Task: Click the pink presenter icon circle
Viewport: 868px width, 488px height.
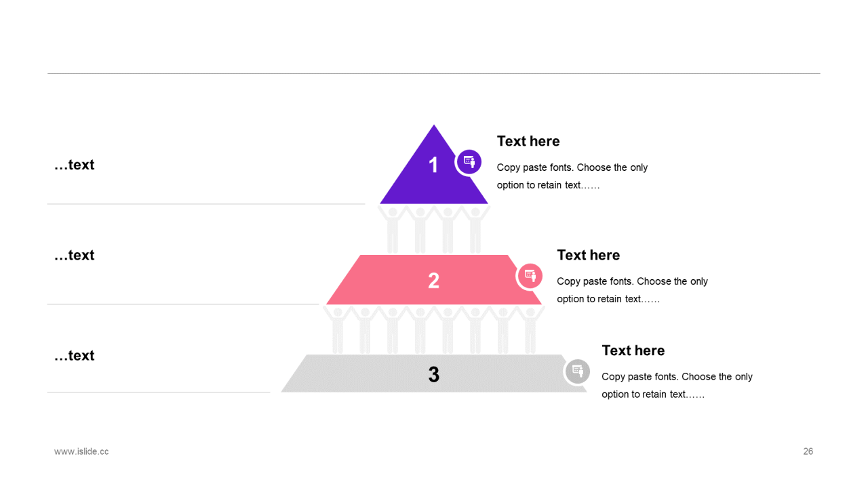Action: pyautogui.click(x=530, y=276)
